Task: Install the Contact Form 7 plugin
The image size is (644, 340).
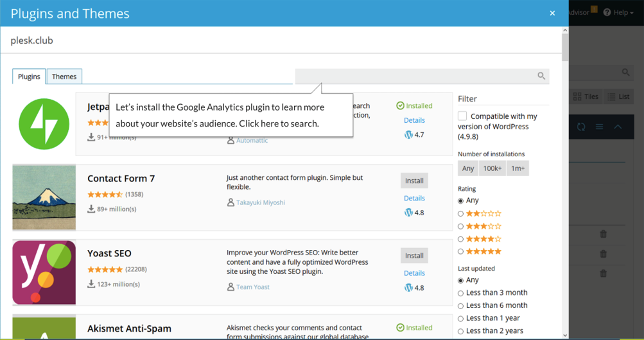Action: coord(414,181)
